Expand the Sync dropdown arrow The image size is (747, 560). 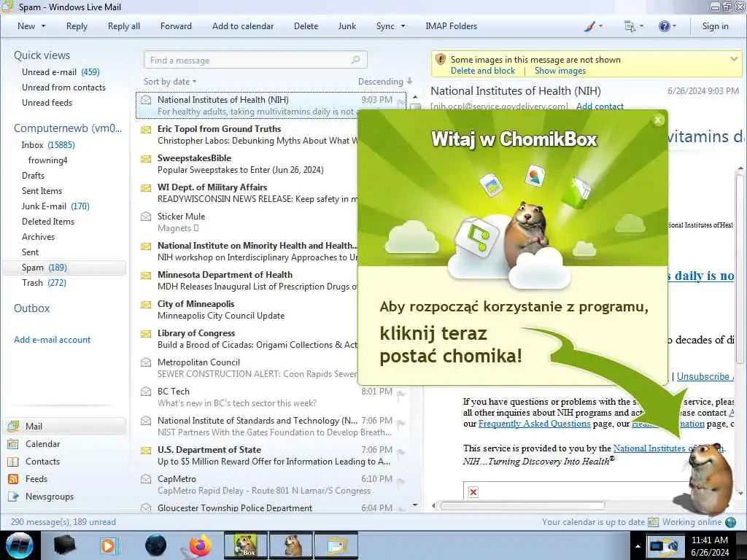[403, 26]
